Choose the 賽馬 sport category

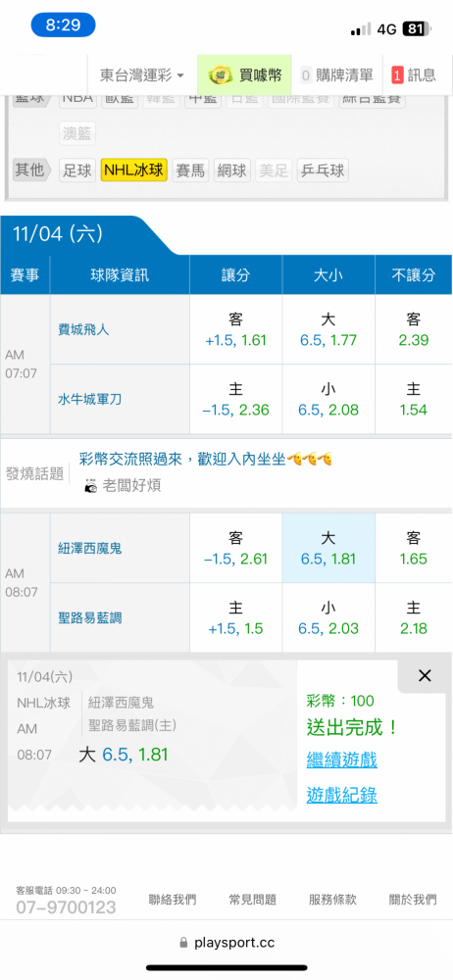coord(191,170)
